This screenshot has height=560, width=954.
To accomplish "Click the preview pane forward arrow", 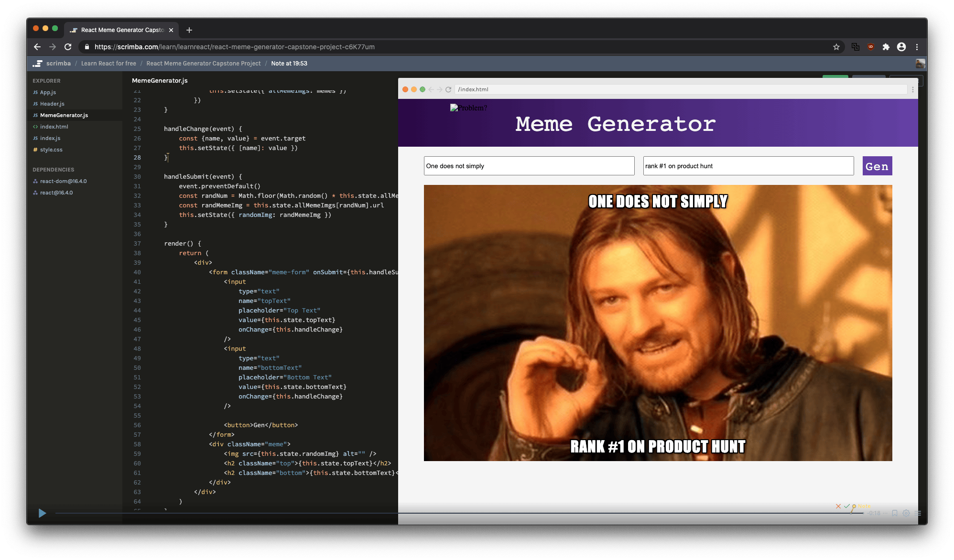I will (x=440, y=89).
